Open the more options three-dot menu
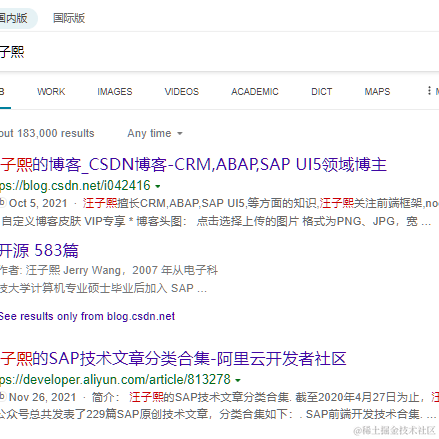439x439 pixels. pyautogui.click(x=429, y=90)
